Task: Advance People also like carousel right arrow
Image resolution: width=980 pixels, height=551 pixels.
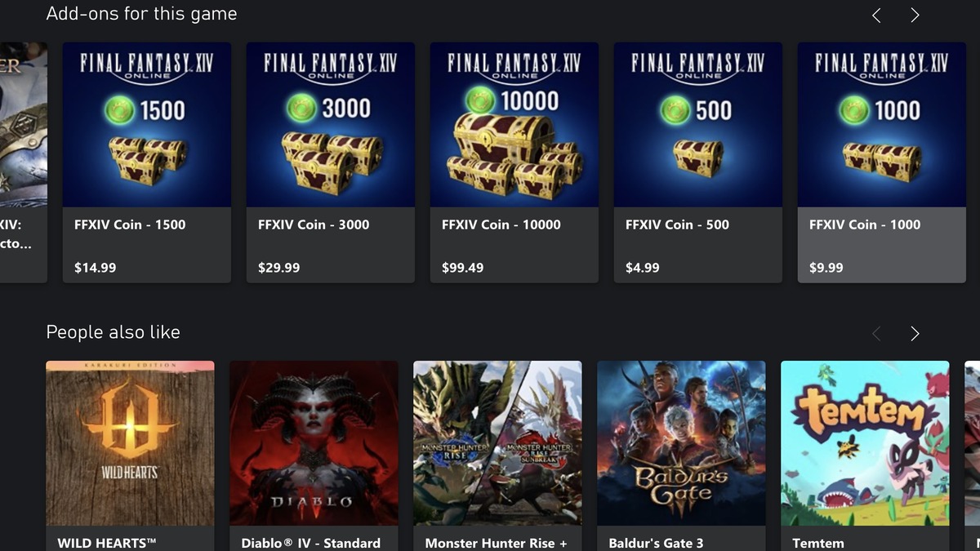Action: coord(915,334)
